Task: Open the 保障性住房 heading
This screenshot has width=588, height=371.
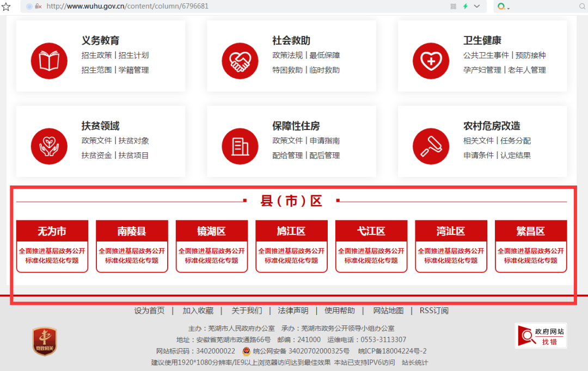Action: (296, 126)
